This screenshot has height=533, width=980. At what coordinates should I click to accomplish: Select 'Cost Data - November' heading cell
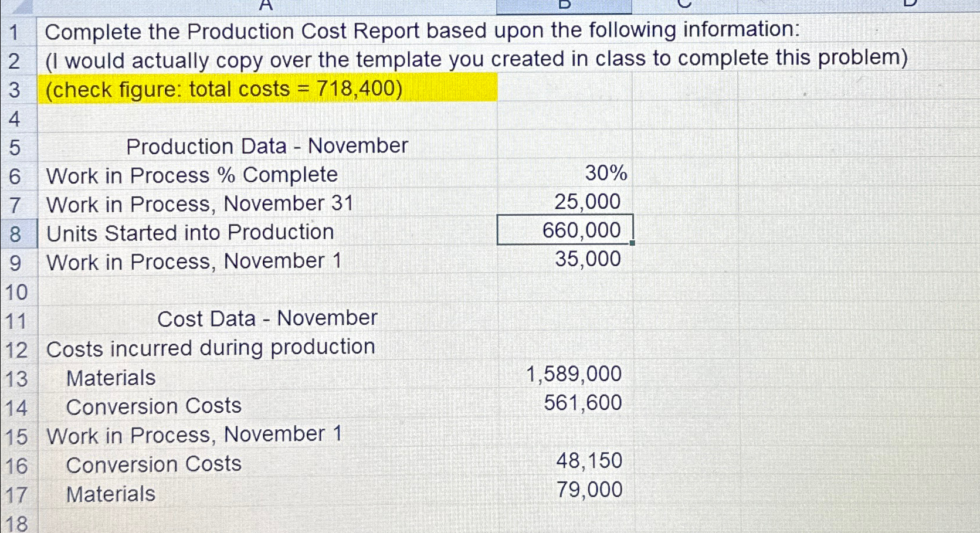[x=267, y=319]
